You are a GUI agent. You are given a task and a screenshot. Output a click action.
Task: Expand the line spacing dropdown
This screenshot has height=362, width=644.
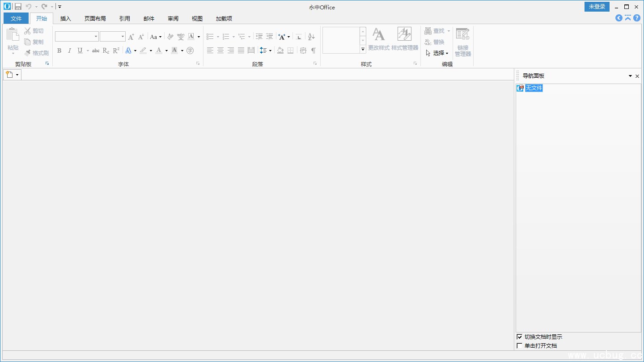270,51
